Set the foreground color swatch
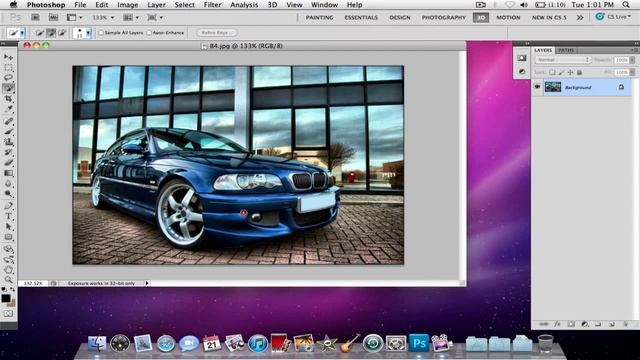 [6, 298]
